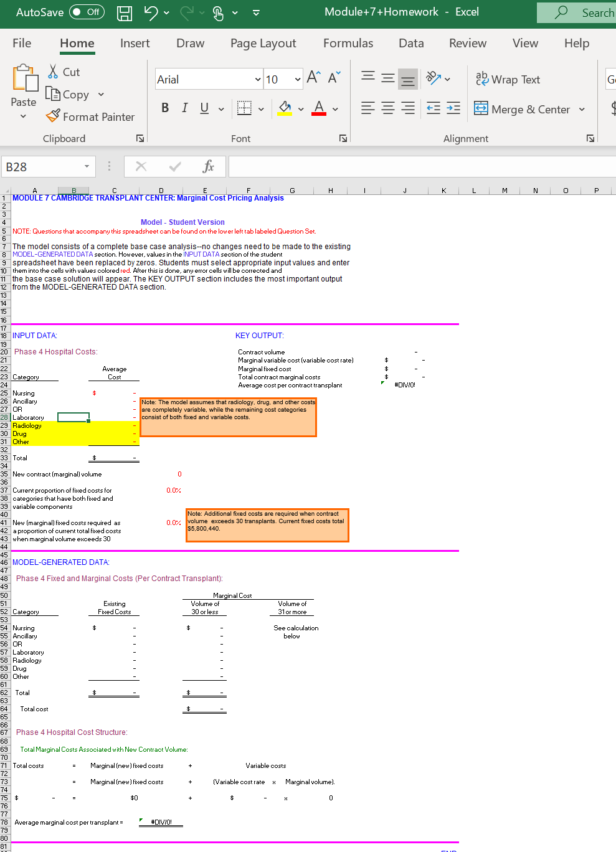Open the Clipboard dialog launcher
This screenshot has width=616, height=852.
[x=140, y=138]
